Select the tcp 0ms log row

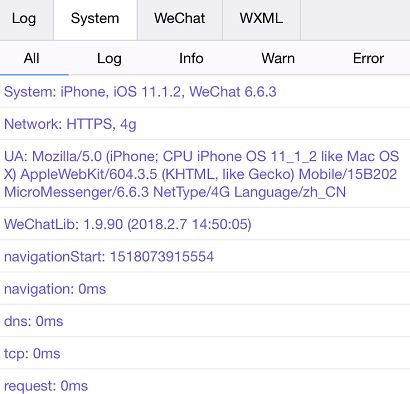(x=205, y=353)
